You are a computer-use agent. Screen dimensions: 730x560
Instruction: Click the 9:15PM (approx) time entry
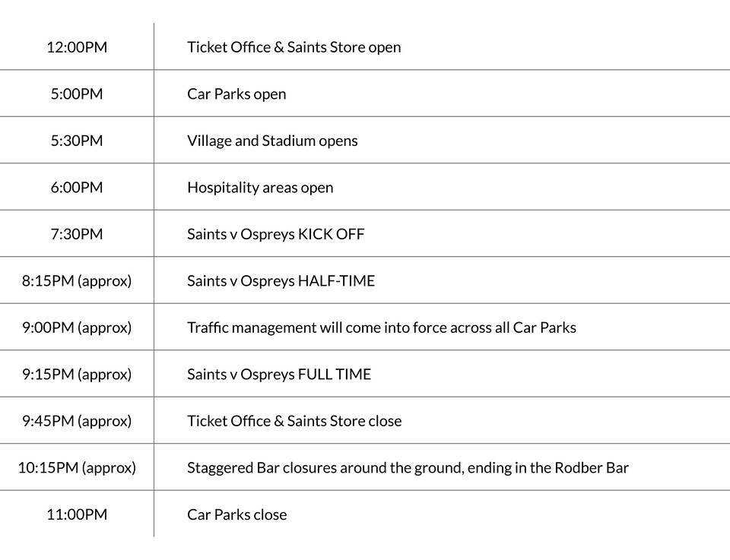tap(77, 375)
